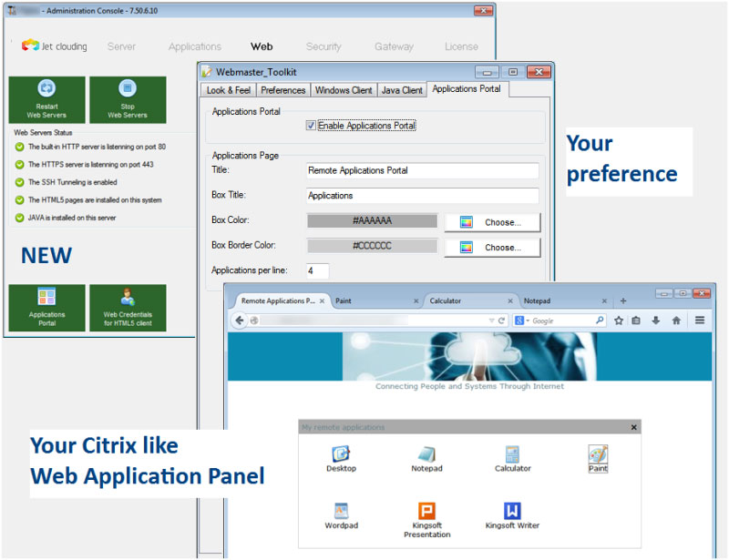This screenshot has width=729, height=560.
Task: Bookmark the page with the star icon
Action: click(618, 321)
